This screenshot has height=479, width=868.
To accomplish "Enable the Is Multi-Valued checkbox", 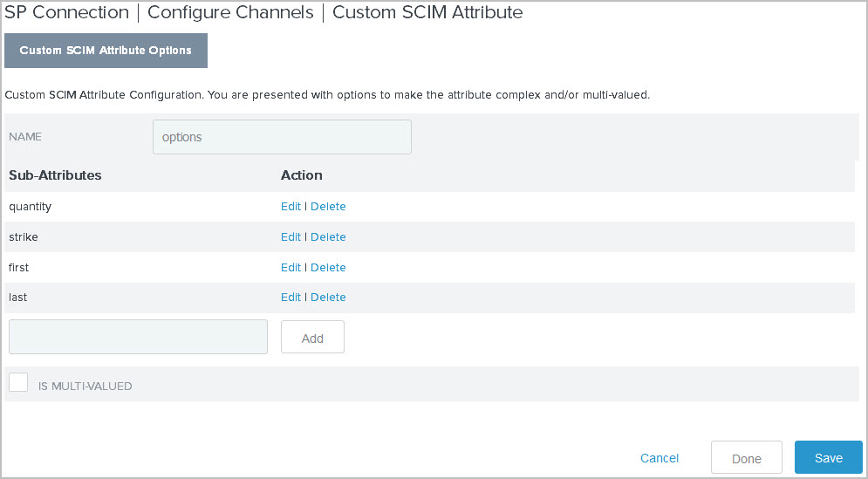I will [x=18, y=382].
